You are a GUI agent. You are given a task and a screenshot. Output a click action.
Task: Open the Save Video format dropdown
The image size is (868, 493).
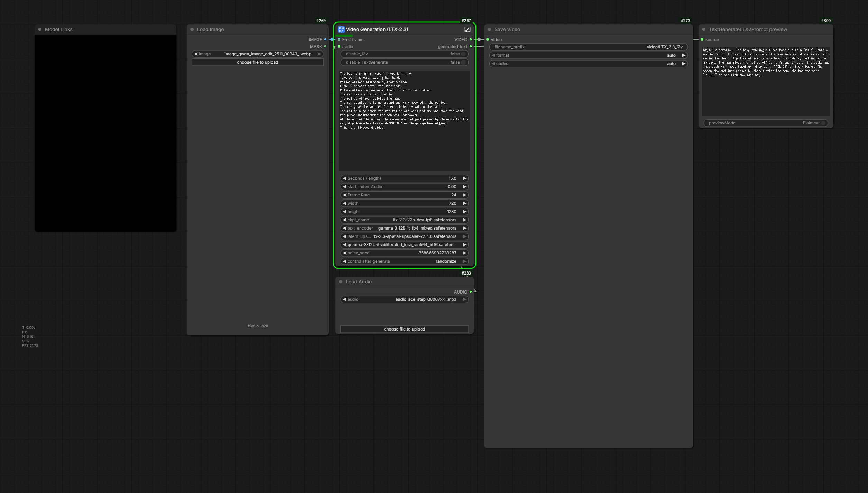coord(588,55)
